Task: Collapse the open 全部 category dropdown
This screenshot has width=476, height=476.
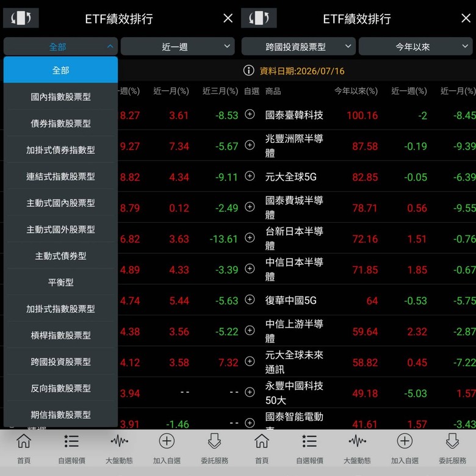Action: 60,46
